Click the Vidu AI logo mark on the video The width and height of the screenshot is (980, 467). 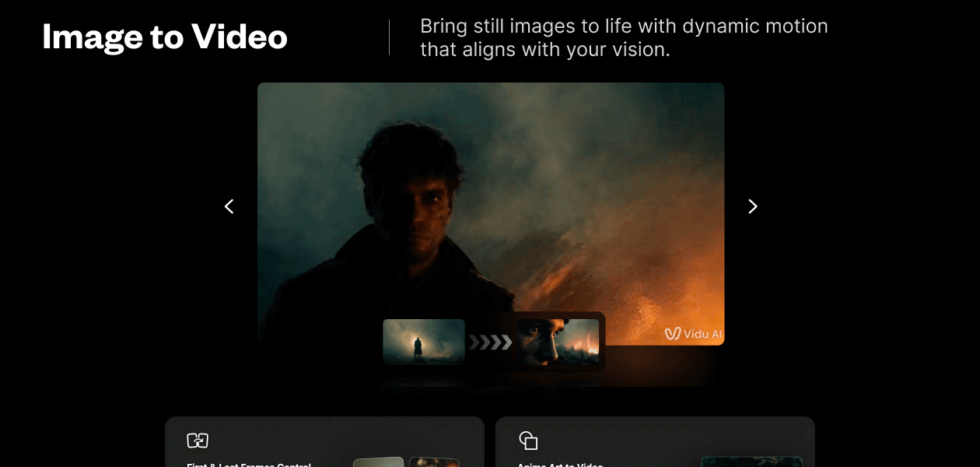pyautogui.click(x=672, y=334)
